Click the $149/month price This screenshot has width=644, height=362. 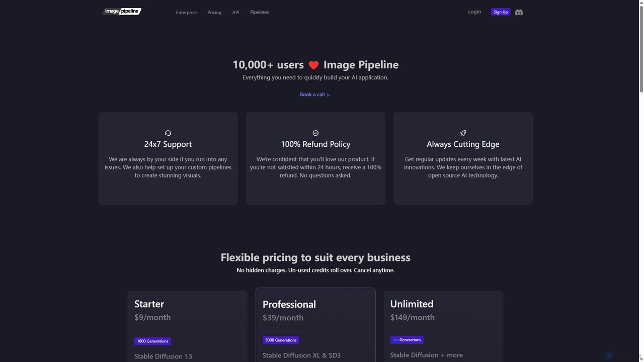pos(412,317)
